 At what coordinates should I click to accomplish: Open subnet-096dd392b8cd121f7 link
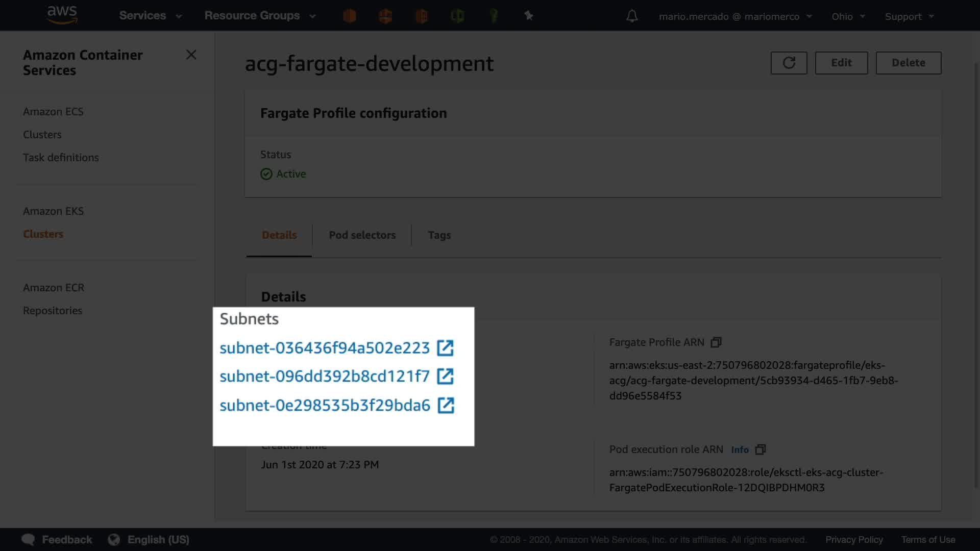[325, 377]
